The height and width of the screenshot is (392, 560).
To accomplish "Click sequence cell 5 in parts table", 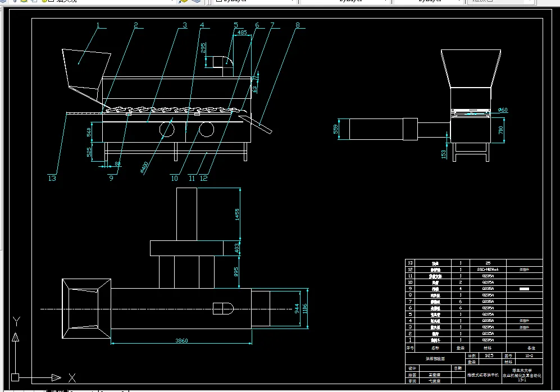I will [411, 314].
